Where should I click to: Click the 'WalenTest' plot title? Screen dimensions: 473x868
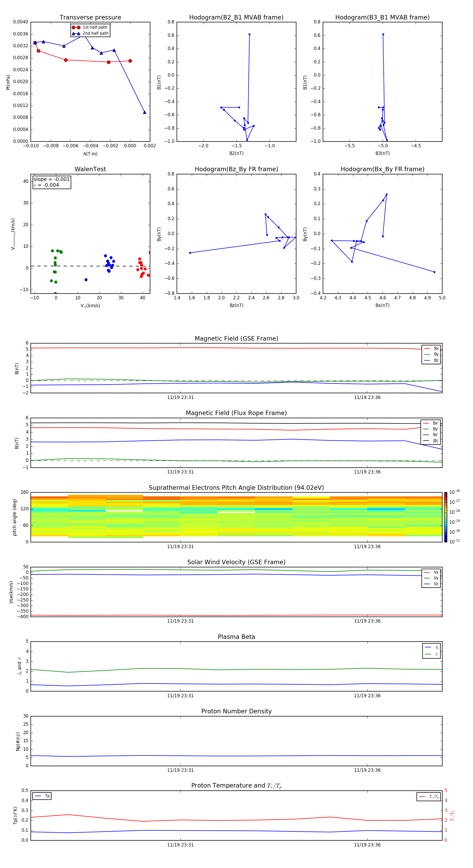tap(90, 169)
